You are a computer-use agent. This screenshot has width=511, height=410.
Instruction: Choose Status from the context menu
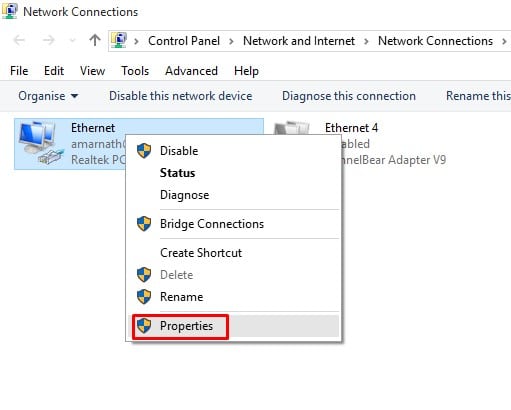(x=178, y=173)
